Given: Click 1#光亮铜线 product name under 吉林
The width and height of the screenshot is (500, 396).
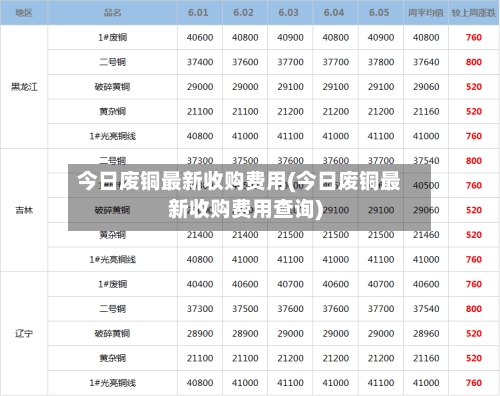Looking at the screenshot, I should coord(112,259).
